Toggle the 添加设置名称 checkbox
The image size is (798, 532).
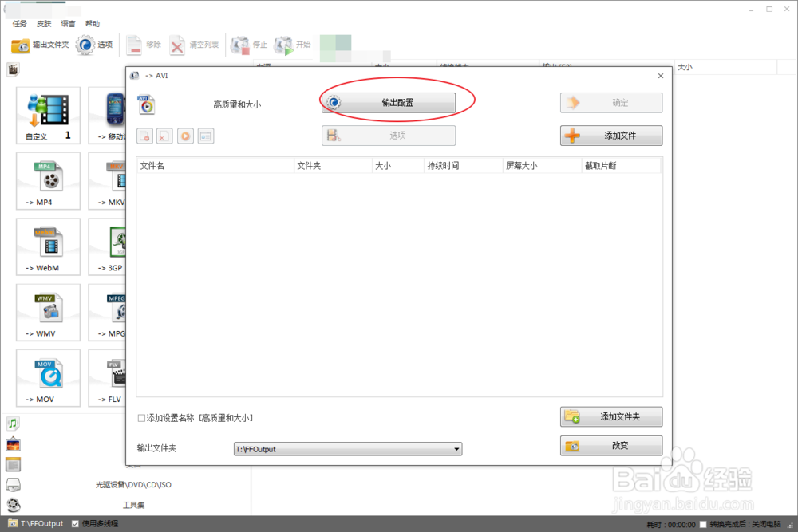point(141,418)
